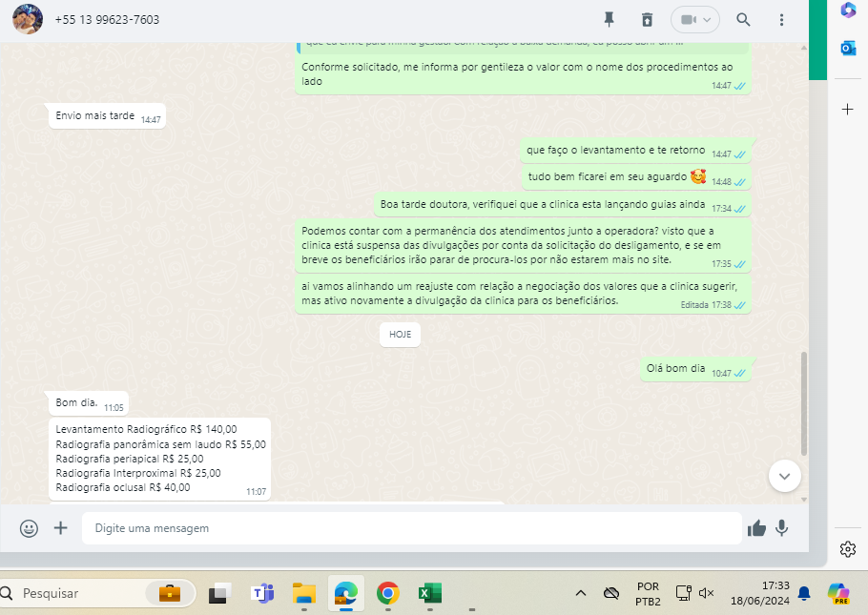
Task: Open the briefcase search highlight icon
Action: coord(170,593)
